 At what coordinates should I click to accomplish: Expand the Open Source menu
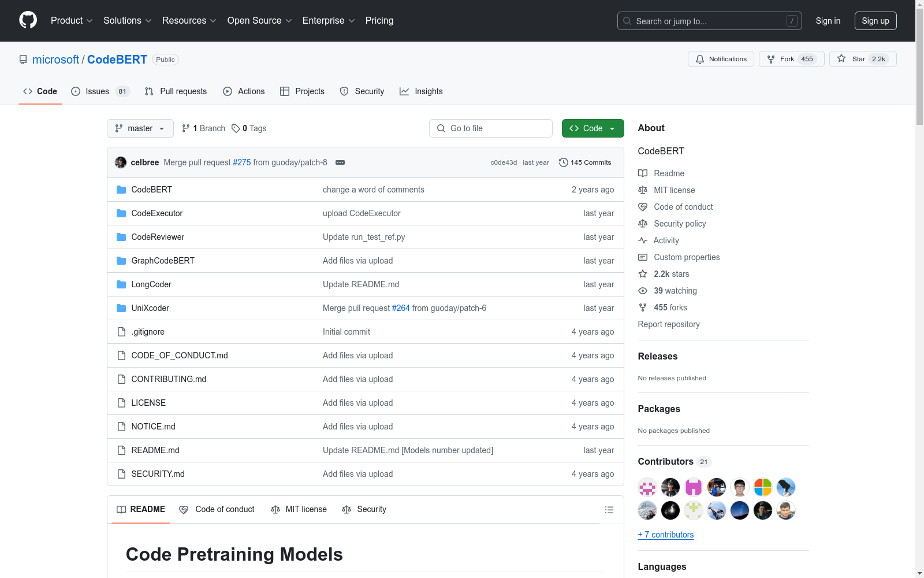click(260, 20)
